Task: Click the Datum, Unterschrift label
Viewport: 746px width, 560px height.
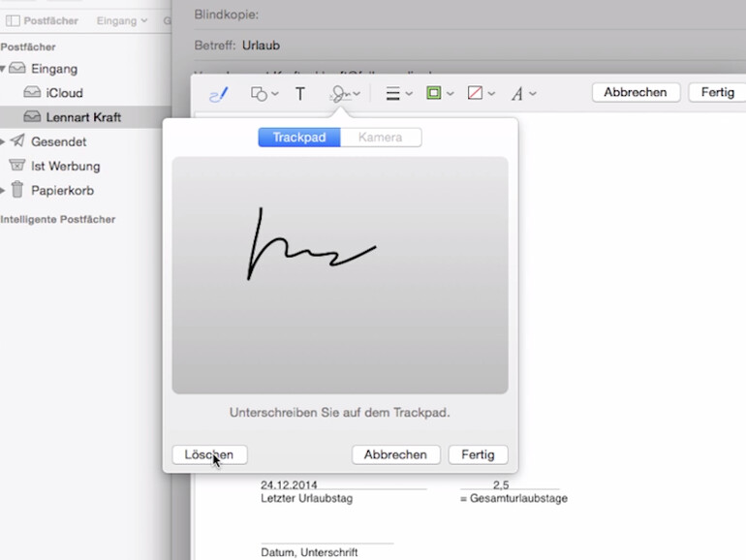Action: 309,552
